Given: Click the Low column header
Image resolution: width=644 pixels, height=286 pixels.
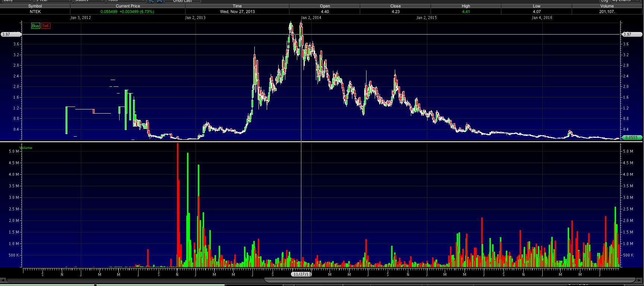Looking at the screenshot, I should pyautogui.click(x=536, y=6).
